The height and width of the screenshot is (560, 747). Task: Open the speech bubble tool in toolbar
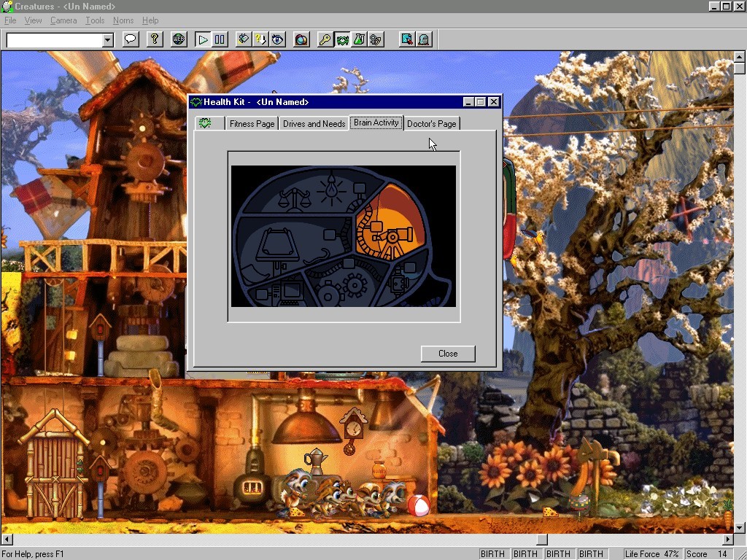point(130,39)
